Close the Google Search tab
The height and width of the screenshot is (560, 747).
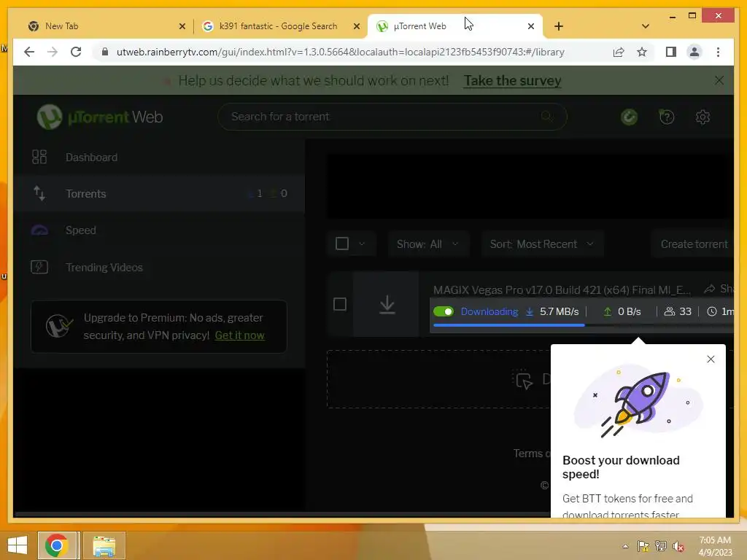pos(356,26)
